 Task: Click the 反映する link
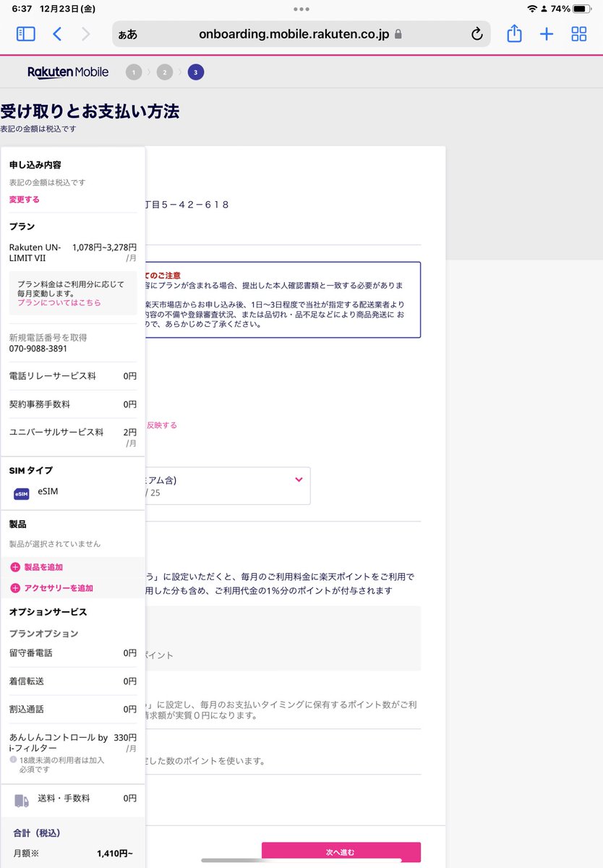coord(162,425)
